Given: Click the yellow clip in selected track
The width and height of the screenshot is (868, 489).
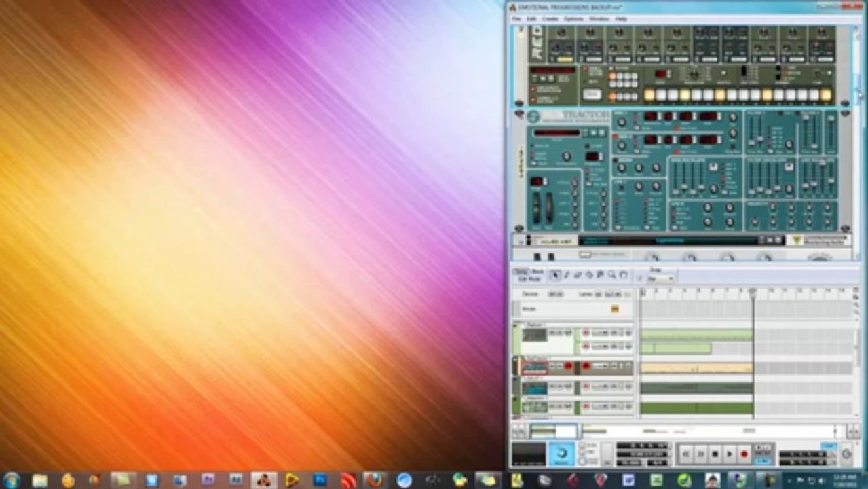Looking at the screenshot, I should 696,367.
